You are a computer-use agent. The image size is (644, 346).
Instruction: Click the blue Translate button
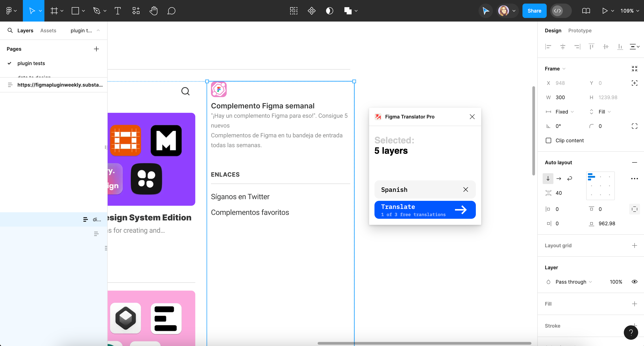click(x=425, y=210)
